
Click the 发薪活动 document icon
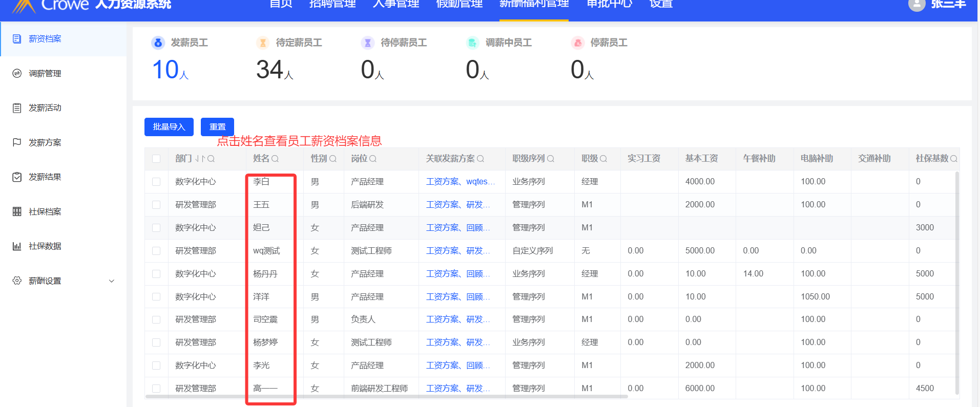(x=17, y=108)
